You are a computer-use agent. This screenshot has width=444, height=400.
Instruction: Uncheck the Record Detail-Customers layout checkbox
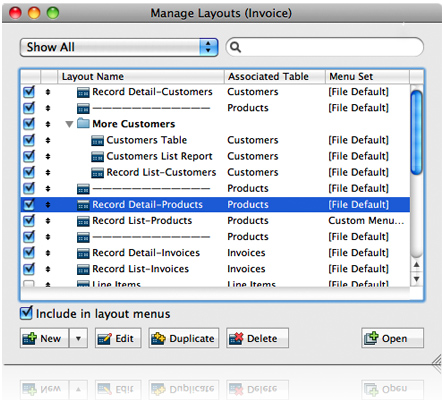tap(29, 92)
